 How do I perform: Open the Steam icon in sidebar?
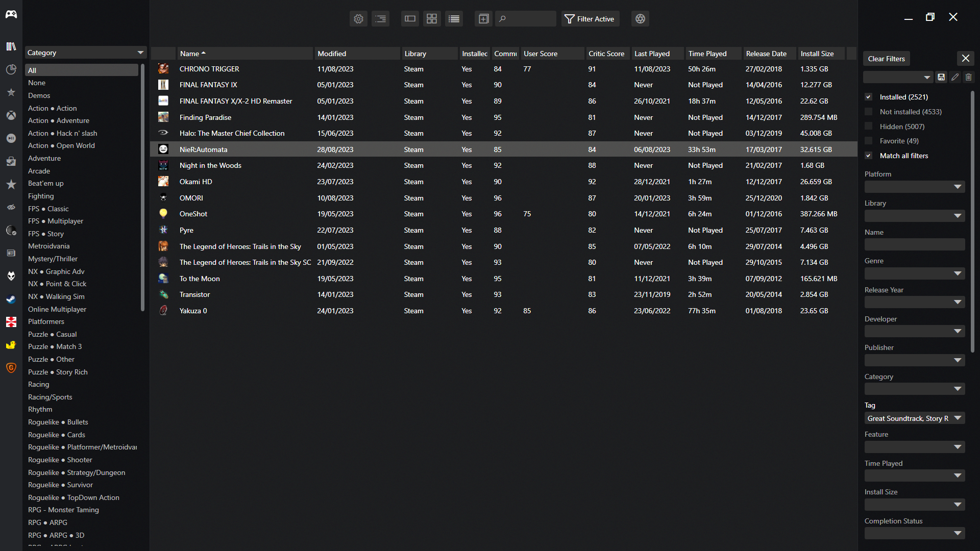[11, 299]
